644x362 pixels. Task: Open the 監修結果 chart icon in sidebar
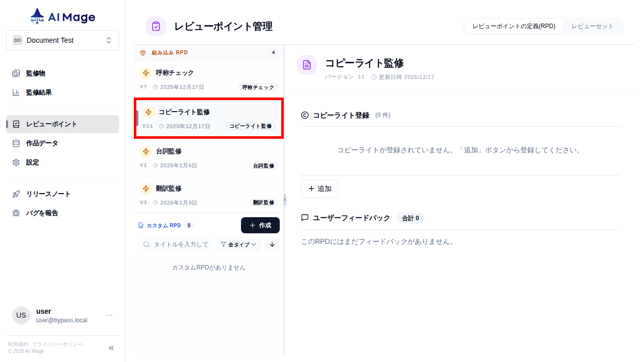click(x=16, y=92)
